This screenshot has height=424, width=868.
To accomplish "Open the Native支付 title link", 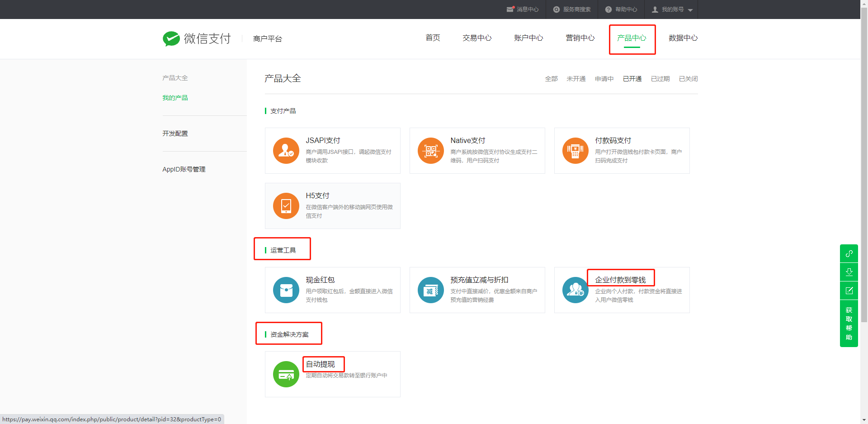I will tap(467, 141).
